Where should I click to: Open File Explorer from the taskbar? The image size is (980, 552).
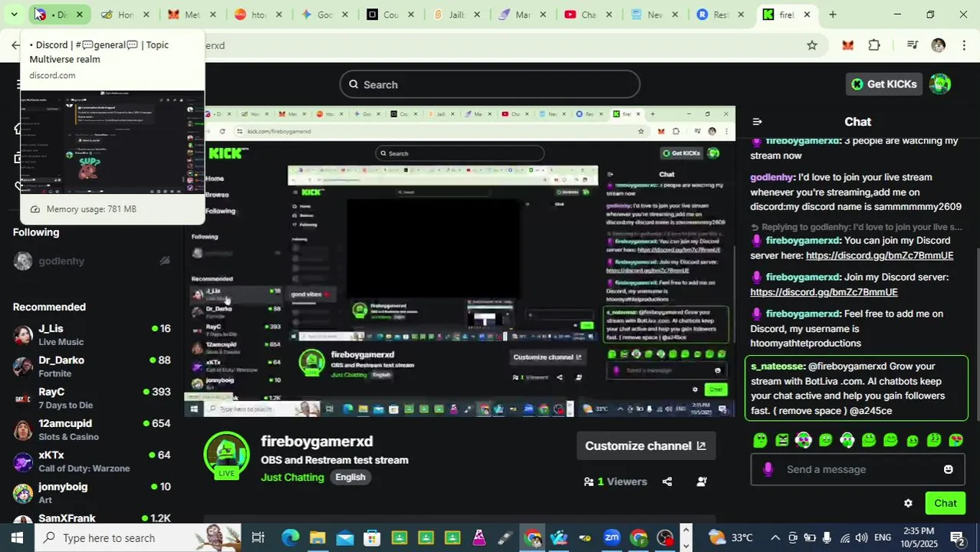coord(317,537)
